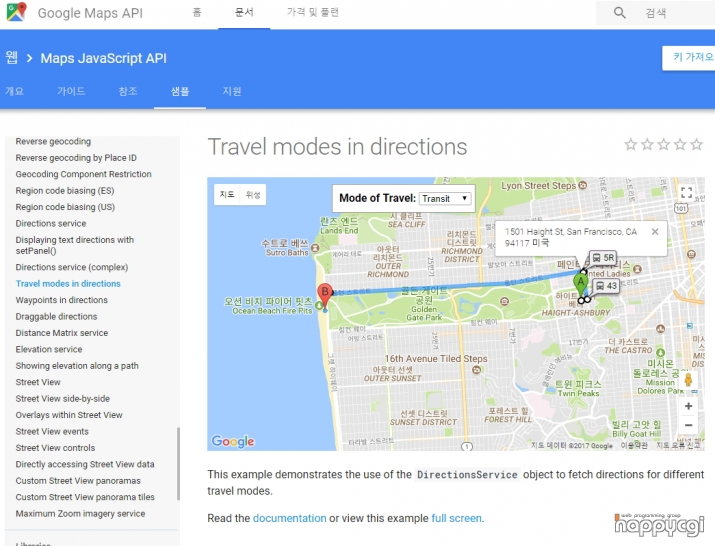
Task: Open the Mode of Travel Transit dropdown
Action: coord(445,198)
